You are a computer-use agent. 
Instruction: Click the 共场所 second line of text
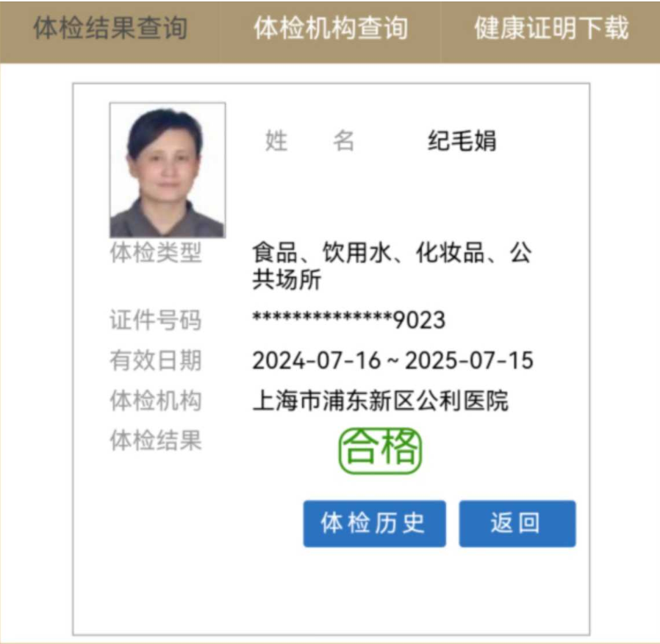point(287,279)
